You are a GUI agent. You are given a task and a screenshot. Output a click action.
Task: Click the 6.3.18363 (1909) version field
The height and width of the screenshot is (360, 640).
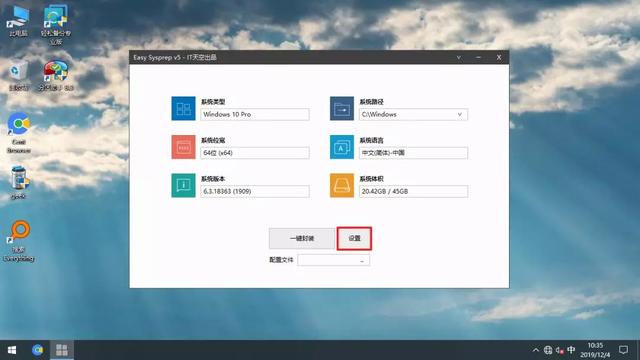(255, 191)
